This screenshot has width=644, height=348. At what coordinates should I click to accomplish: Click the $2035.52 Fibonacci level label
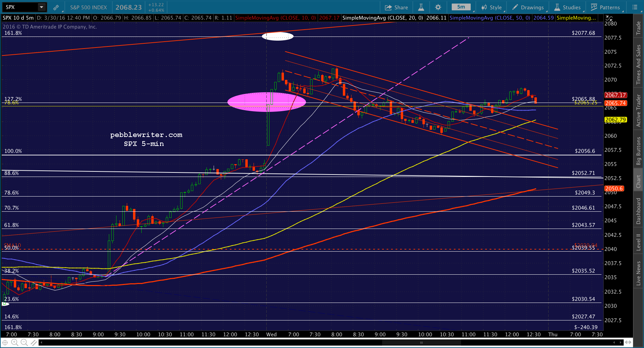[x=583, y=271]
